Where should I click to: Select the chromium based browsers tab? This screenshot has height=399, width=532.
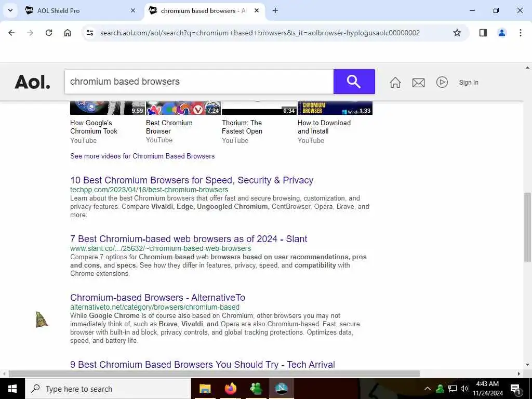click(204, 11)
